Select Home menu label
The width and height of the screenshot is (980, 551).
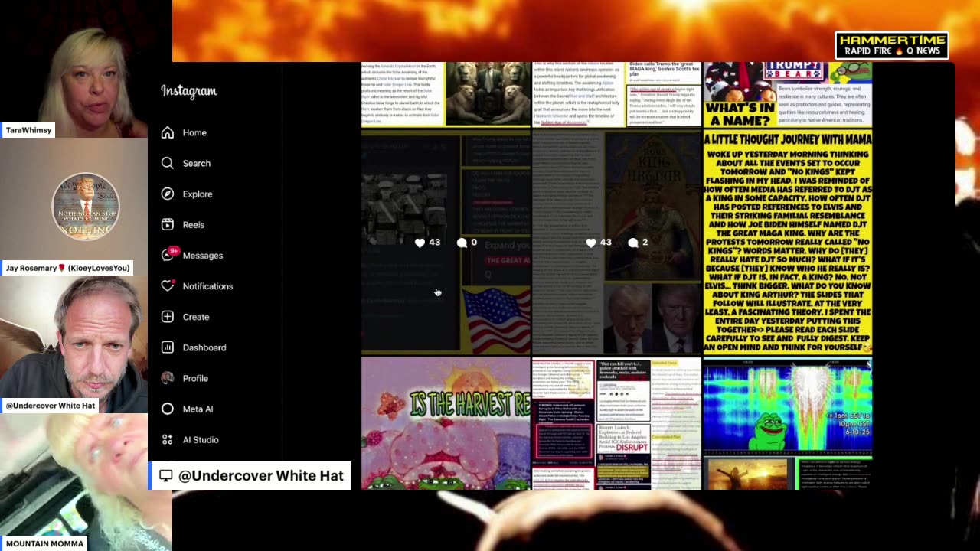pyautogui.click(x=194, y=132)
